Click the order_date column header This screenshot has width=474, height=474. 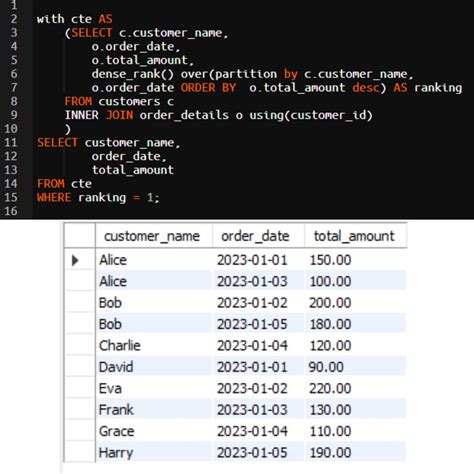coord(258,236)
